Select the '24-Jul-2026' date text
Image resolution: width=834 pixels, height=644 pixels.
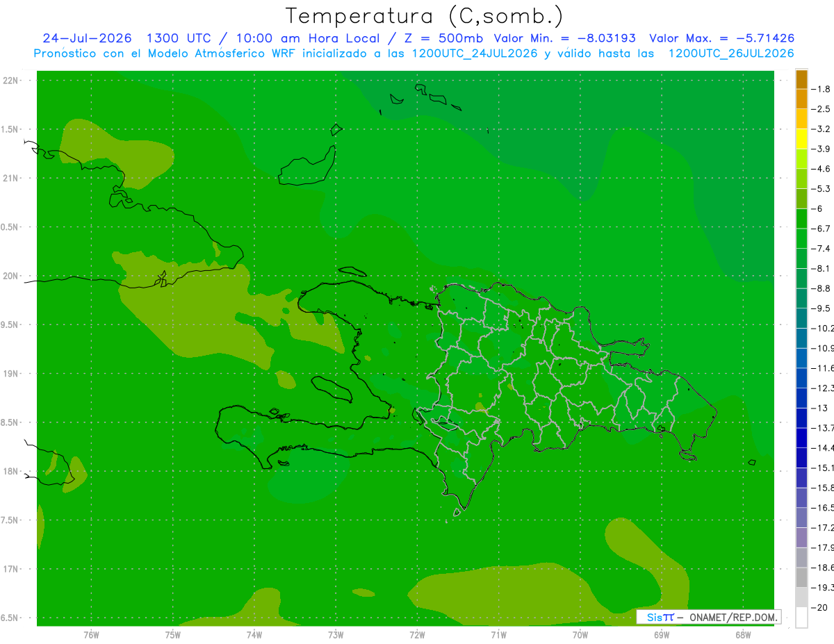coord(87,38)
